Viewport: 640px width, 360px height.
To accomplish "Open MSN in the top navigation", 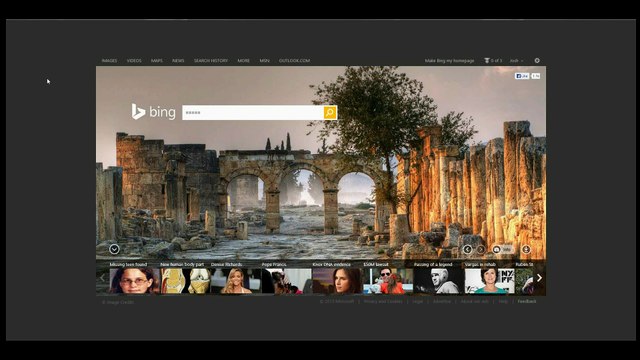I will (x=264, y=61).
